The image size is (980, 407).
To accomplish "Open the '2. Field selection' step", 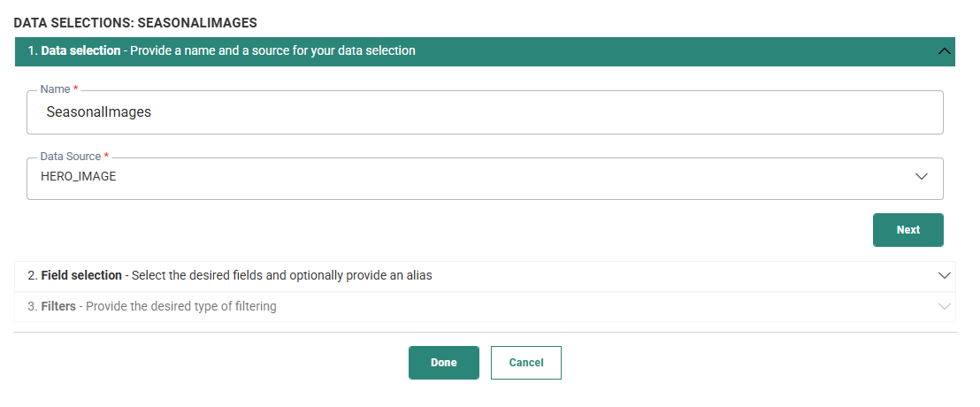I will [x=75, y=275].
